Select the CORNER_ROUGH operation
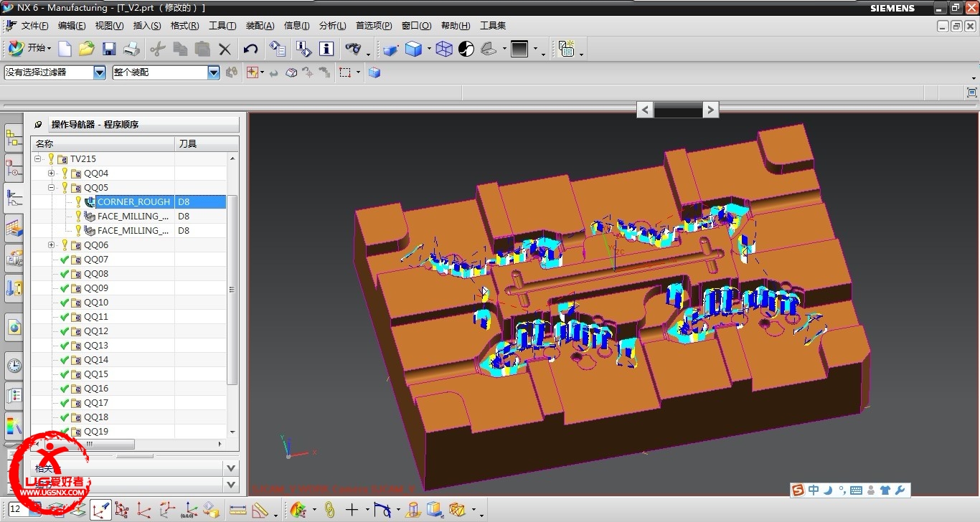The width and height of the screenshot is (980, 522). (133, 202)
